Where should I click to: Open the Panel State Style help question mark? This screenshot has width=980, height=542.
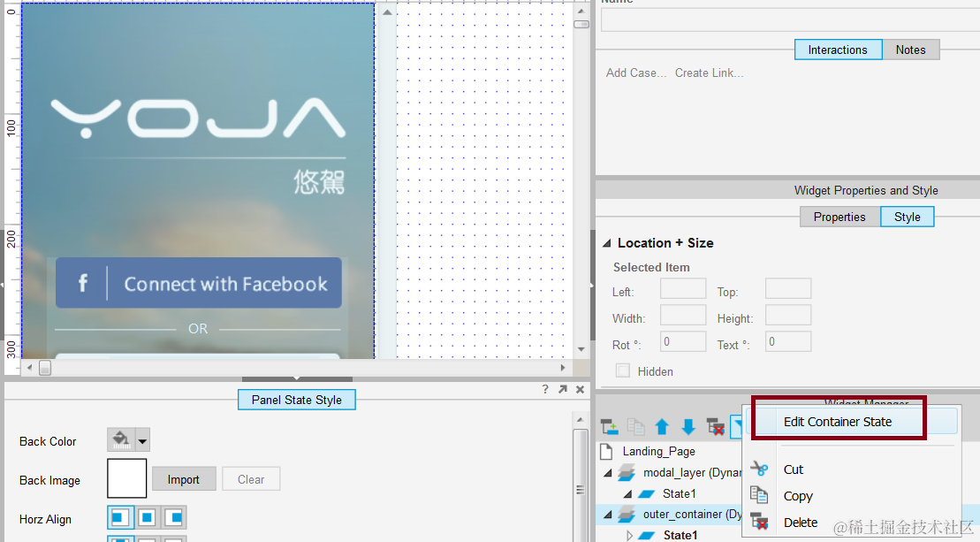click(x=545, y=389)
